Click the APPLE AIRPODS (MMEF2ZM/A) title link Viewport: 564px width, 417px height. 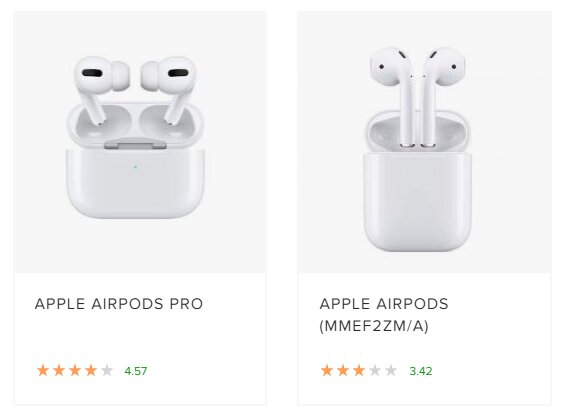(x=384, y=315)
